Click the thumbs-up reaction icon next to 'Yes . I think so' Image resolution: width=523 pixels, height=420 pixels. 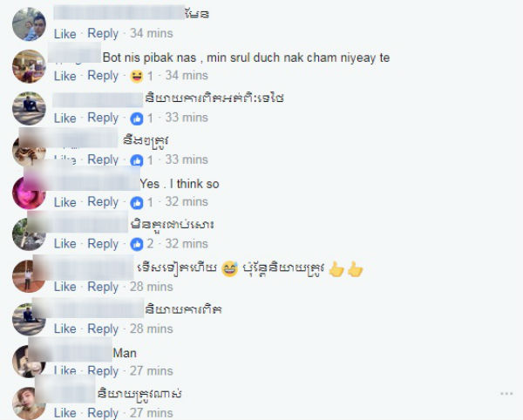click(137, 203)
